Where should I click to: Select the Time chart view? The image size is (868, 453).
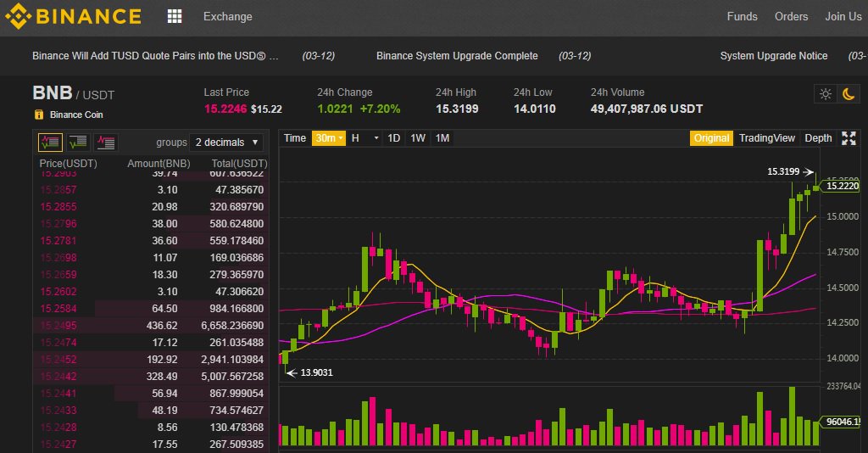[294, 138]
